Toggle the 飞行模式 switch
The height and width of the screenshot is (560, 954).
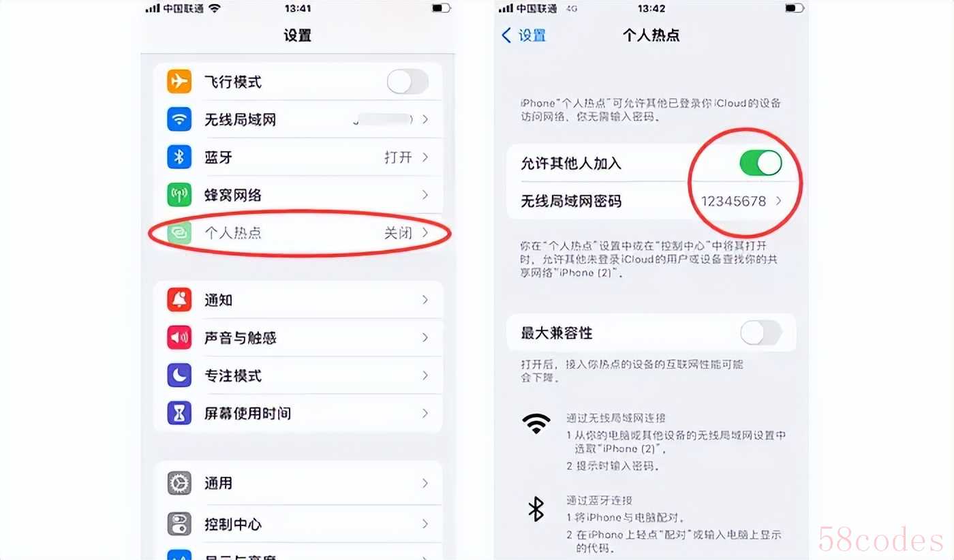[x=407, y=82]
